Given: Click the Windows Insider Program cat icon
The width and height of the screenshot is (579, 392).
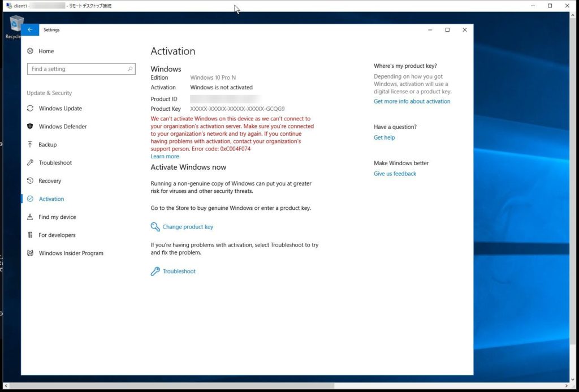Looking at the screenshot, I should coord(31,253).
